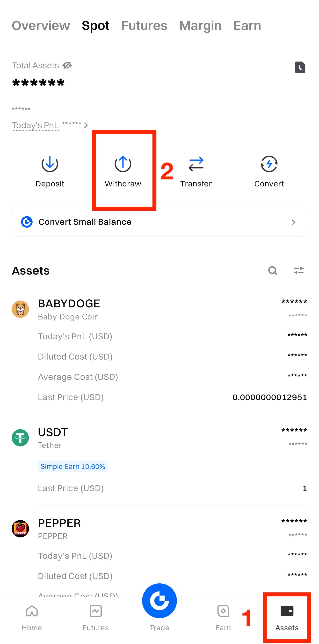Switch to the Futures top tab
This screenshot has width=319, height=644.
pos(144,26)
